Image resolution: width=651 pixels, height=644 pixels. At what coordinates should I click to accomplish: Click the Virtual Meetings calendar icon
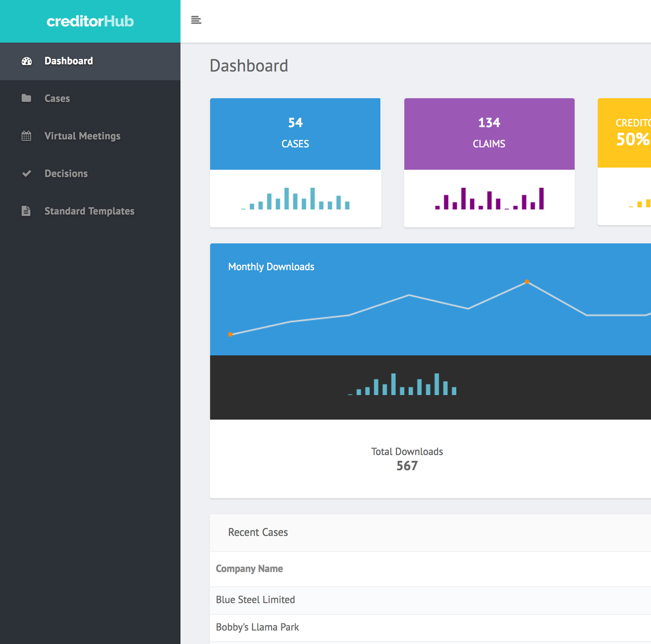tap(26, 136)
